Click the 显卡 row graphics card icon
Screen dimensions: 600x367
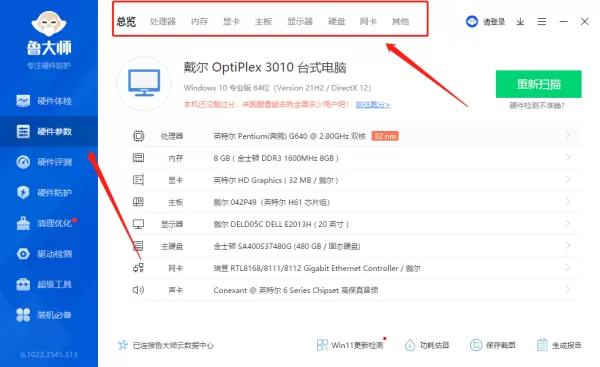(x=139, y=179)
